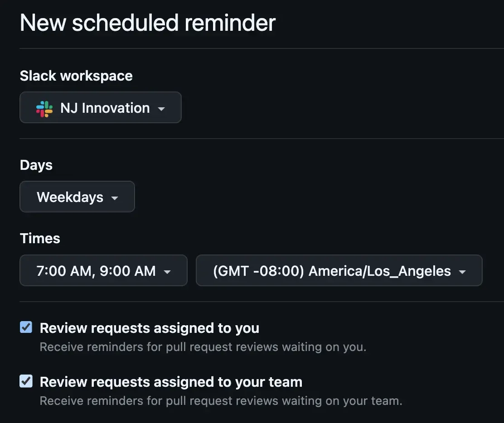The width and height of the screenshot is (504, 423).
Task: Open the NJ Innovation workspace selector
Action: [x=100, y=108]
